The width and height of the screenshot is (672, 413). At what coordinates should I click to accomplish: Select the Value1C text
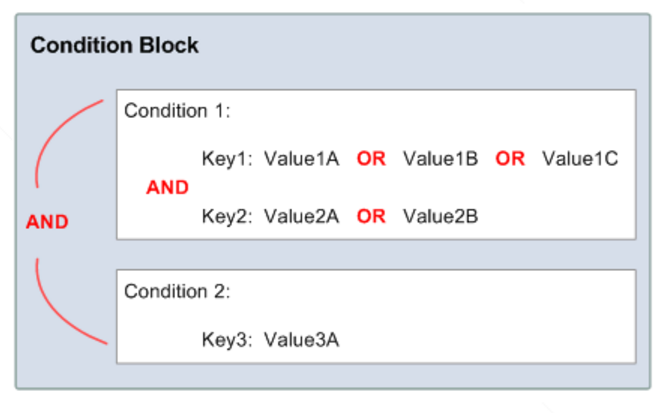[580, 159]
